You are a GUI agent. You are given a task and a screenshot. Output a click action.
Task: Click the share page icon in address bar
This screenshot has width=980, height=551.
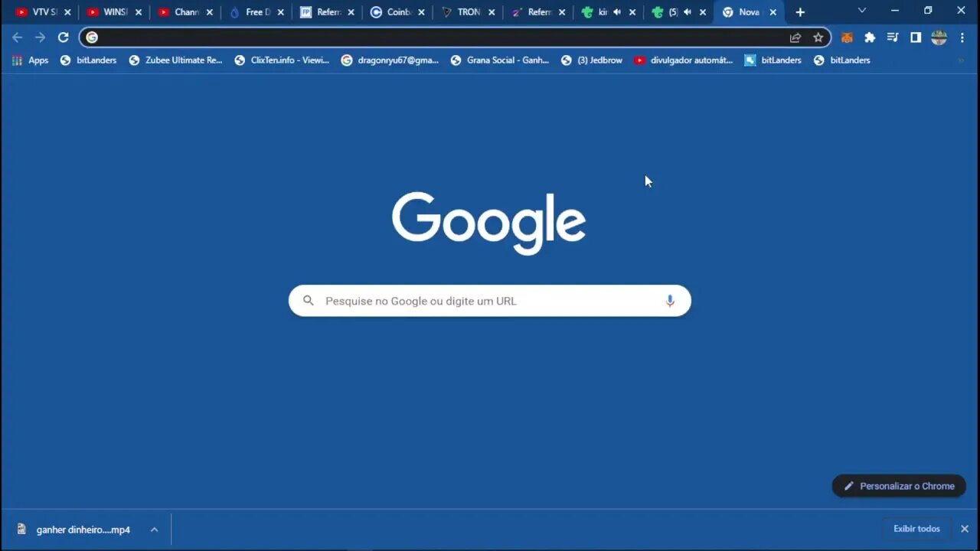[x=795, y=37]
